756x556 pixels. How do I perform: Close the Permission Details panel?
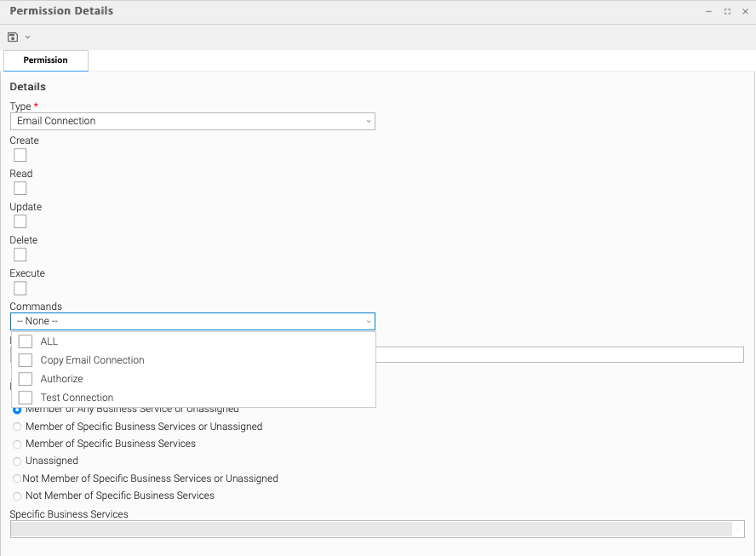pyautogui.click(x=745, y=12)
